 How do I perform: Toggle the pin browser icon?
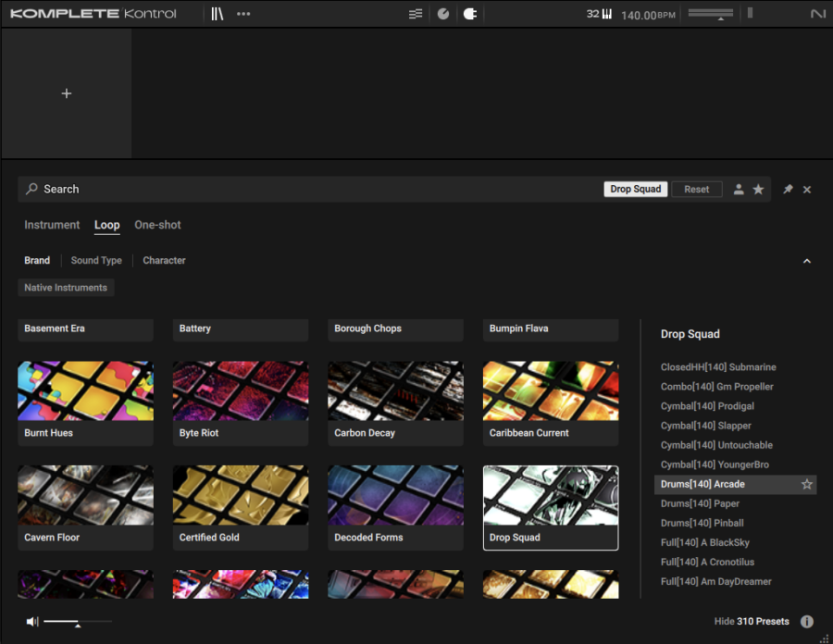click(788, 190)
